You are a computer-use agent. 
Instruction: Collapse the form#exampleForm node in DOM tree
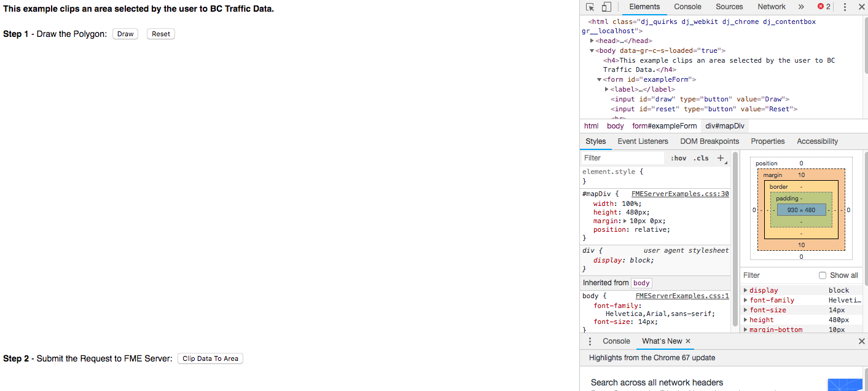(600, 80)
